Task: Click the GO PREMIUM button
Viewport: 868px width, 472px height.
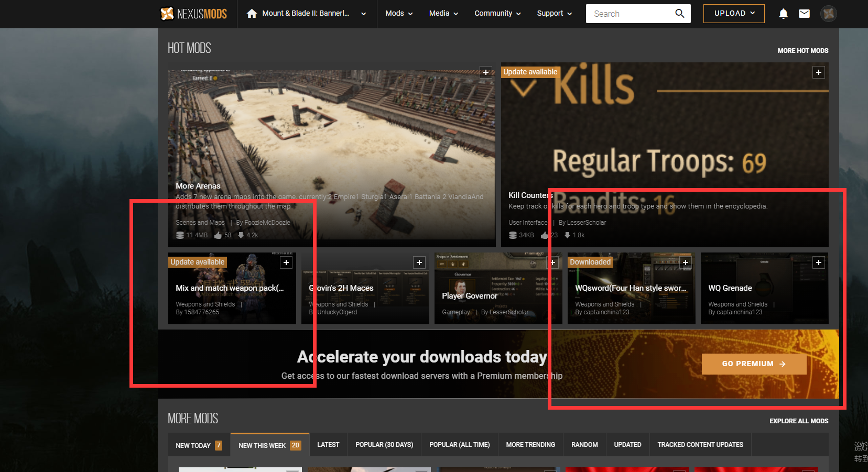Action: point(754,364)
